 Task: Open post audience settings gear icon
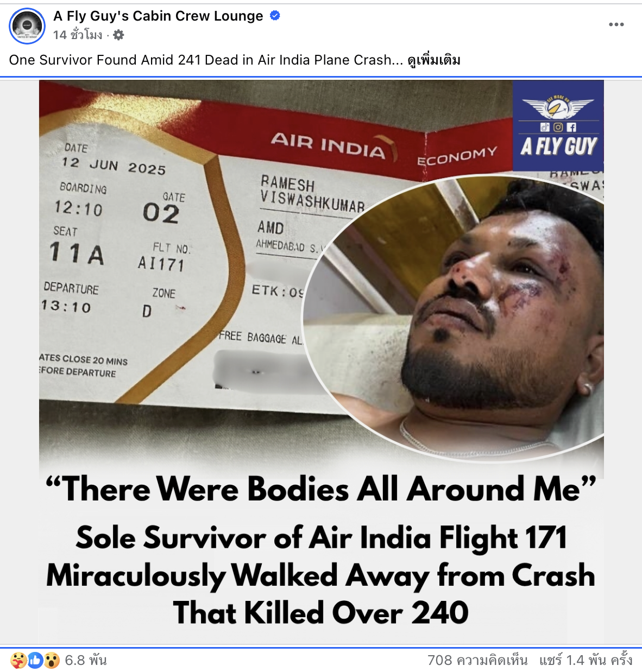click(x=118, y=35)
